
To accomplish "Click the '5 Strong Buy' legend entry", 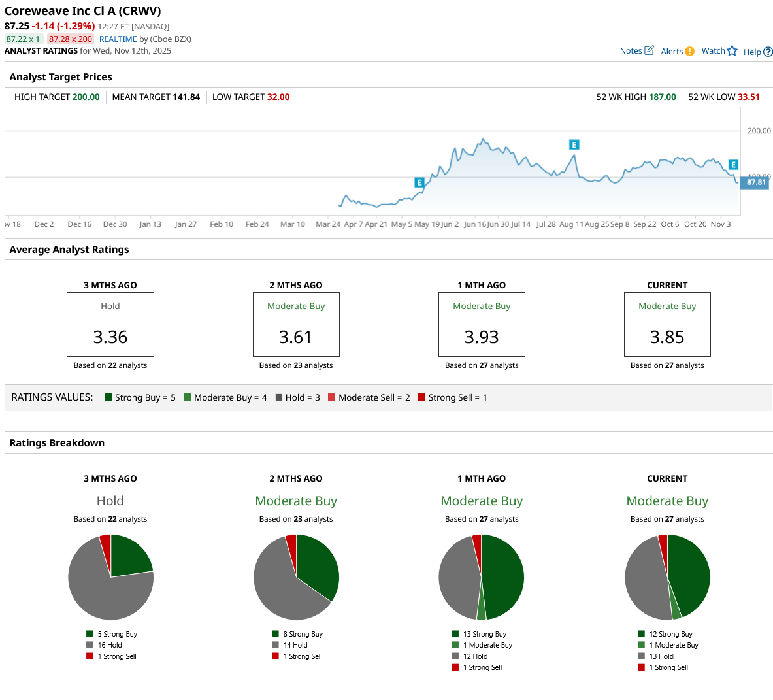I will pos(112,634).
